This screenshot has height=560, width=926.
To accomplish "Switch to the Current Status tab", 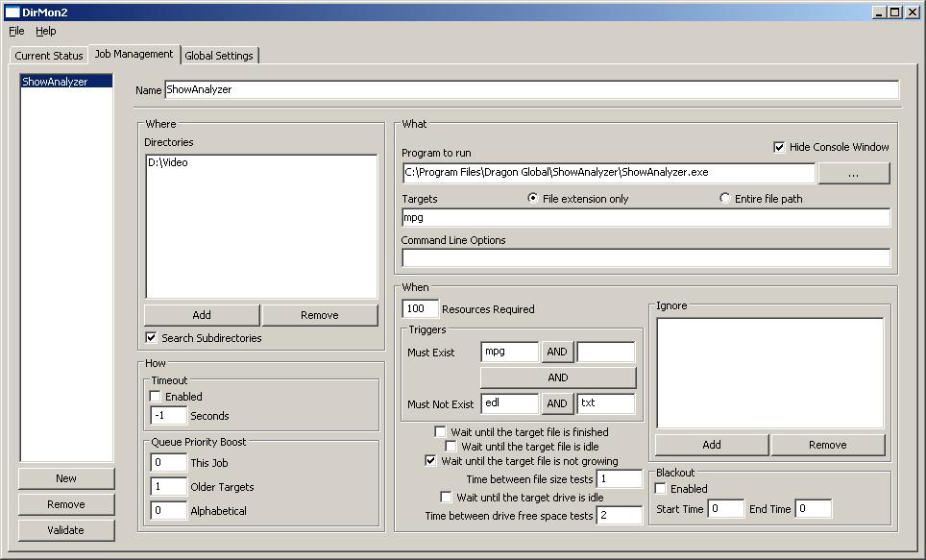I will (x=49, y=56).
